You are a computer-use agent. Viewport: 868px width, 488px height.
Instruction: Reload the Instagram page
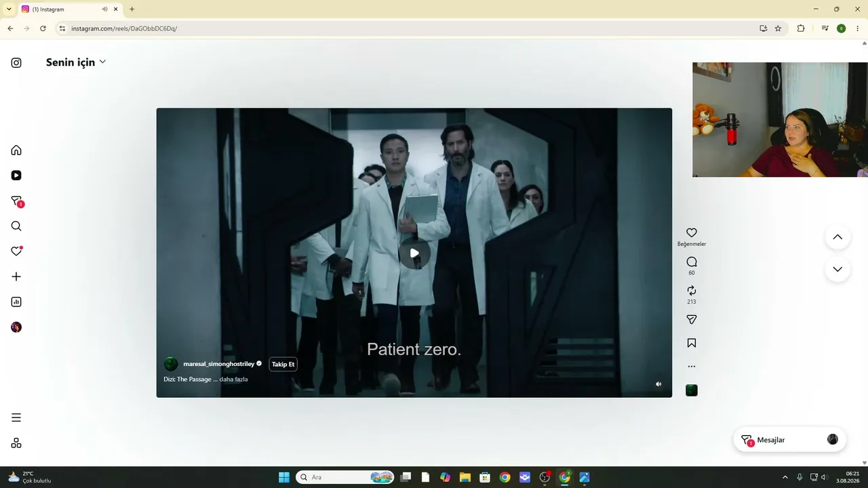[x=43, y=28]
